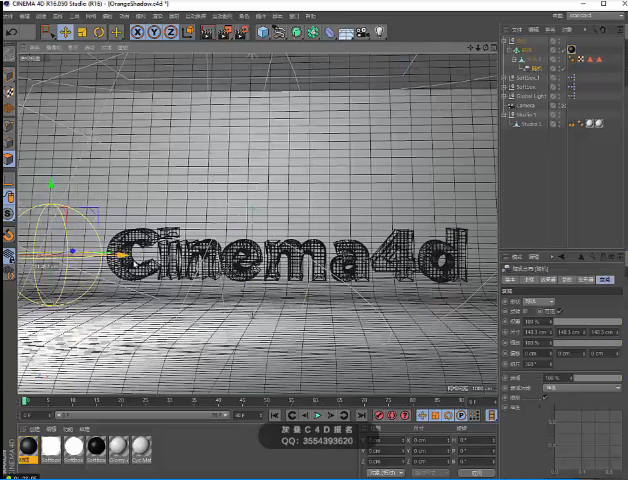Open the blue deformer icon
628x480 pixels.
tap(329, 32)
